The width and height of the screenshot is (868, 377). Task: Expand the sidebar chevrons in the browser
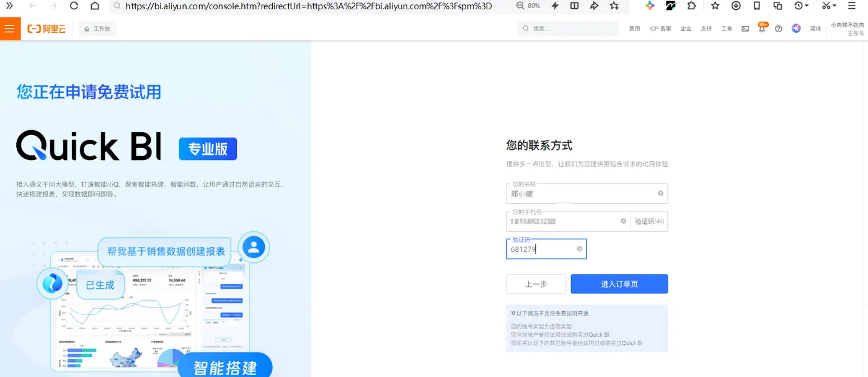tap(9, 6)
